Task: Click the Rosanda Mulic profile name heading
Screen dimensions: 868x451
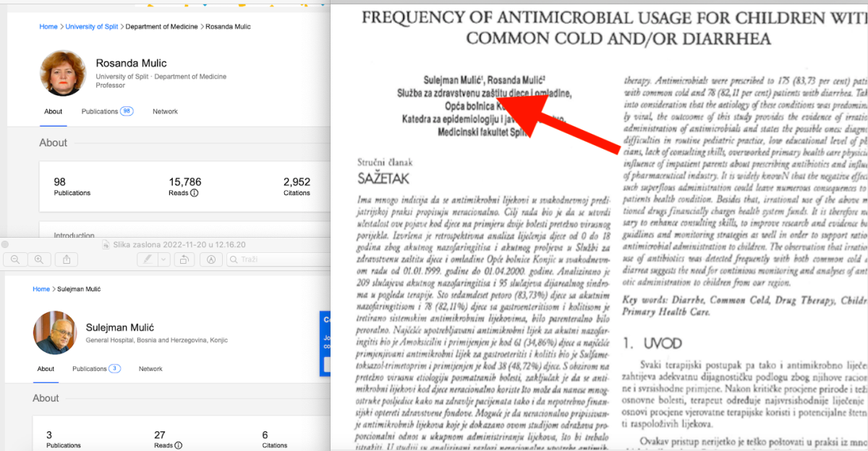Action: [130, 64]
